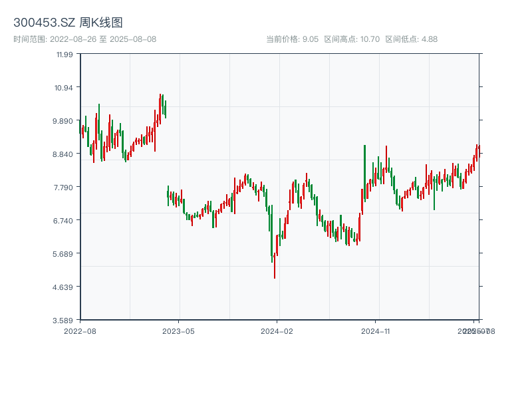The height and width of the screenshot is (399, 532).
Task: Click the 当前价格 9.05 label
Action: click(292, 39)
